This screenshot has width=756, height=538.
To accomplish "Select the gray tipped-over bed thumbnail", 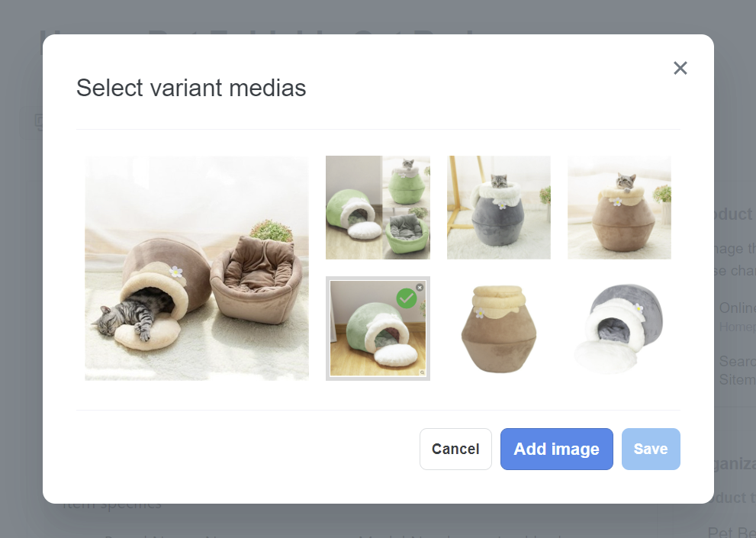I will [619, 329].
